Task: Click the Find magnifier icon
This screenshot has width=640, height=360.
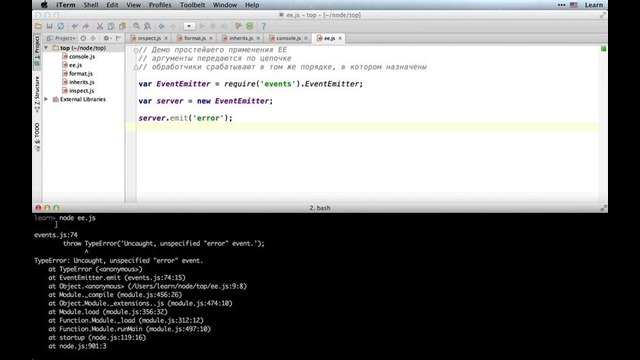Action: [136, 26]
